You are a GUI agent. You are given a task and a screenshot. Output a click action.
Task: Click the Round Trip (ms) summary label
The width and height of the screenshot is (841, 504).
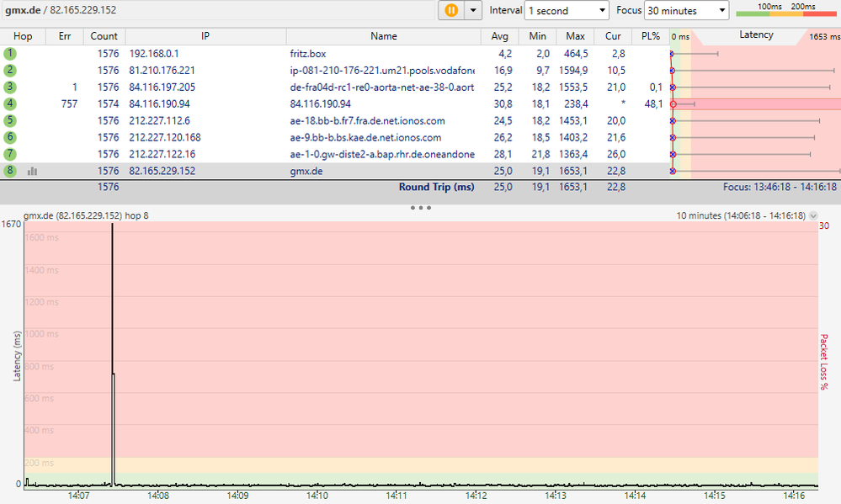437,187
